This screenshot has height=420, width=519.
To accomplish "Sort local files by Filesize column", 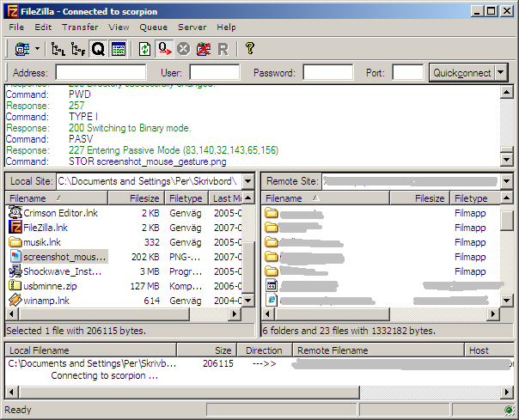I will pos(136,198).
